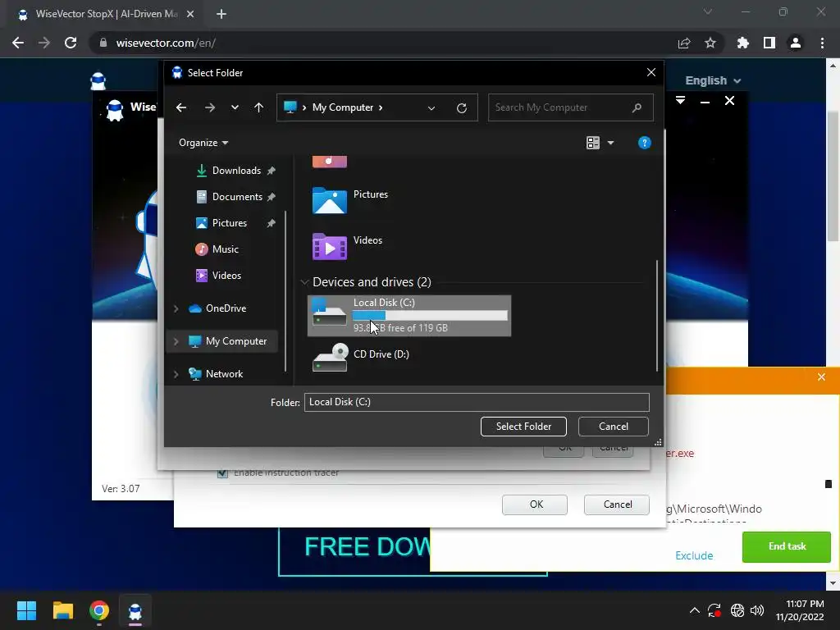The width and height of the screenshot is (840, 630).
Task: Open the Organize menu
Action: click(203, 143)
